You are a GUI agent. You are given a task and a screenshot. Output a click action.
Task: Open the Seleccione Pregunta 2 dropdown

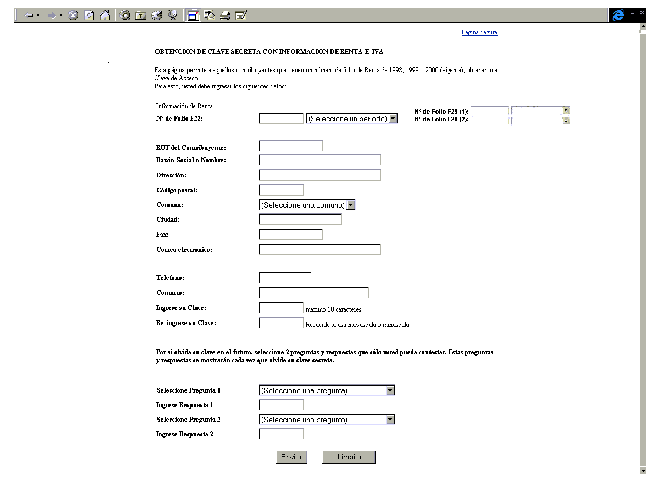[327, 419]
